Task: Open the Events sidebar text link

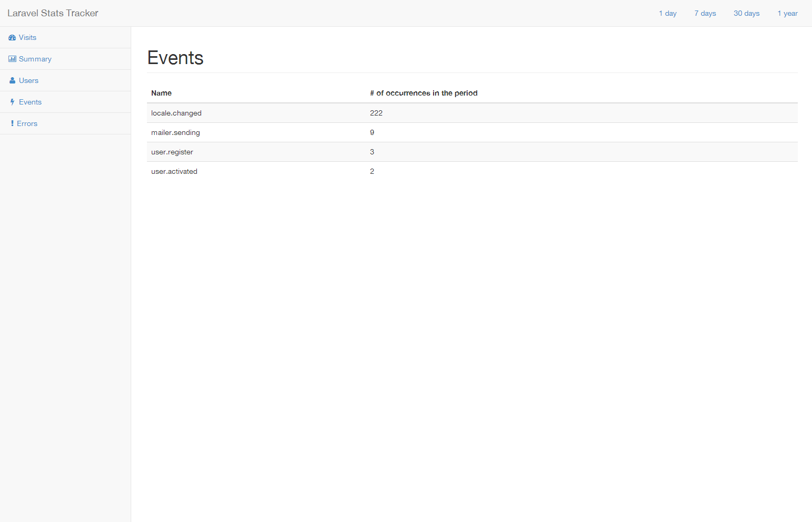Action: tap(30, 102)
